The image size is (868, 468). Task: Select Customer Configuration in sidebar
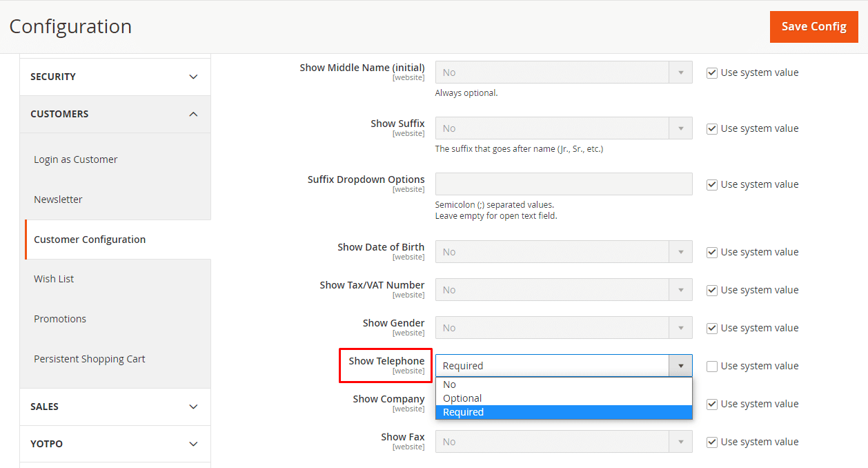(x=90, y=240)
